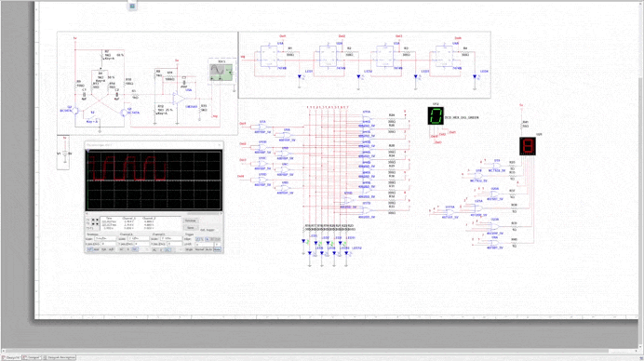The width and height of the screenshot is (644, 361).
Task: Select LED2 in the counter circuit
Action: 358,76
